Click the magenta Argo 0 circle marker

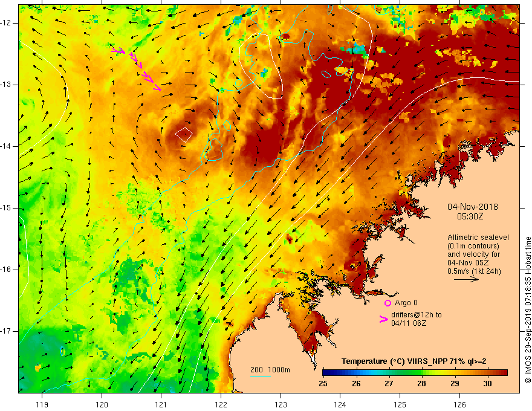(388, 303)
